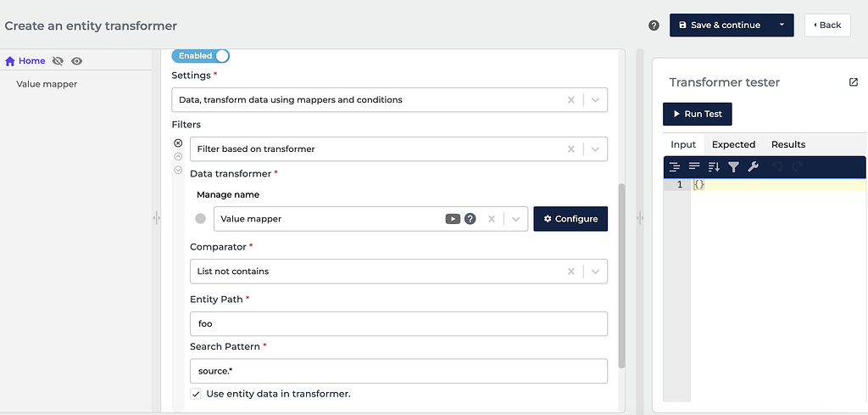Switch to the Expected tab
The width and height of the screenshot is (868, 415).
[x=733, y=144]
